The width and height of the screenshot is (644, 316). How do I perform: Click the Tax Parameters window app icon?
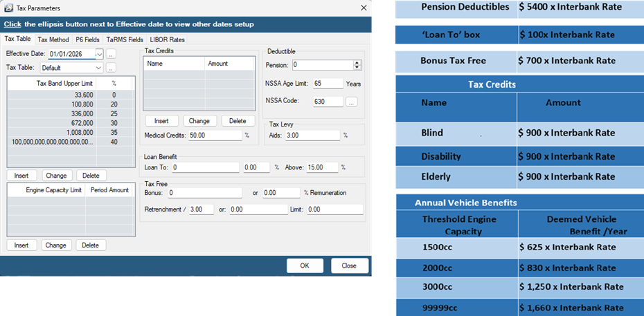pyautogui.click(x=8, y=8)
